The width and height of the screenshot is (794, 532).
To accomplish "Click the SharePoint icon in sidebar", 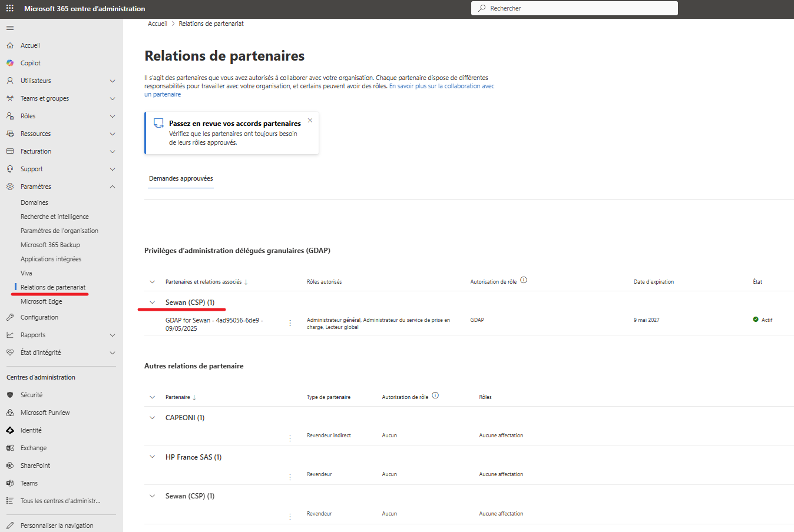I will [10, 465].
